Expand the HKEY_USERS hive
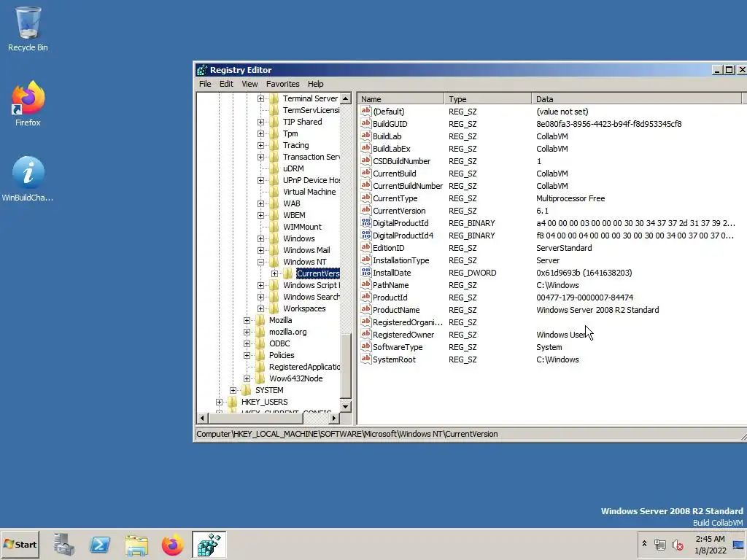The width and height of the screenshot is (747, 560). (x=219, y=402)
